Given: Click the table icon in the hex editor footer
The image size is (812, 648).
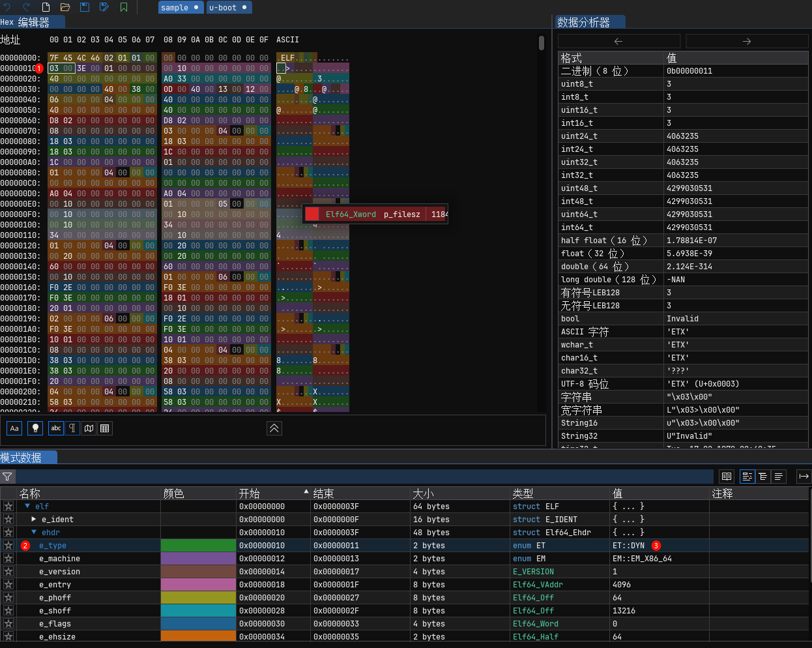Looking at the screenshot, I should [x=104, y=428].
